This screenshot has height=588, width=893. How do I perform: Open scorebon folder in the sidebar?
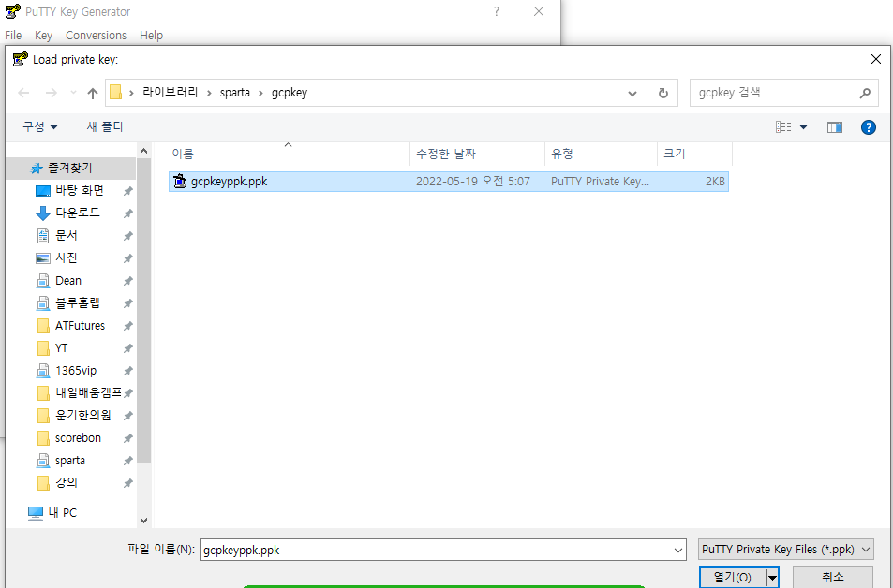coord(78,438)
